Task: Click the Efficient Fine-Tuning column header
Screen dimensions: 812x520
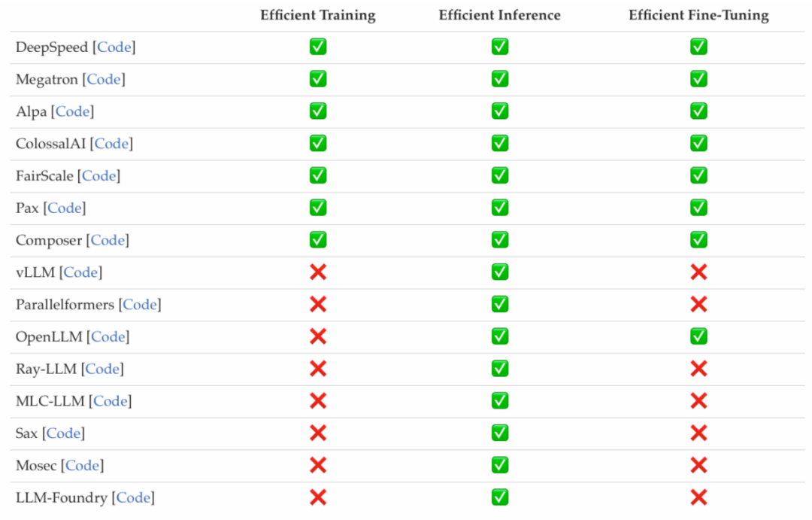Action: coord(698,16)
